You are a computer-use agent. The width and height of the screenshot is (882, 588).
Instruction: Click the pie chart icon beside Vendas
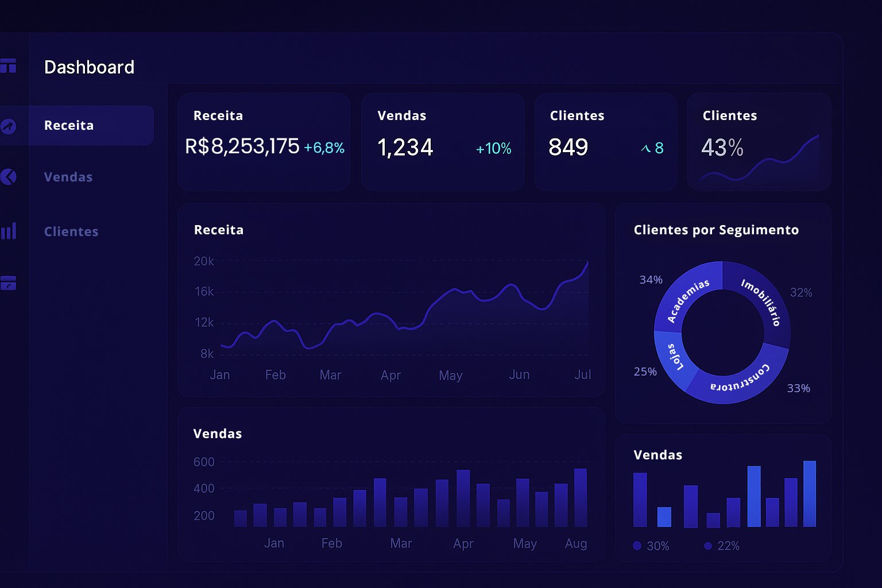coord(8,177)
